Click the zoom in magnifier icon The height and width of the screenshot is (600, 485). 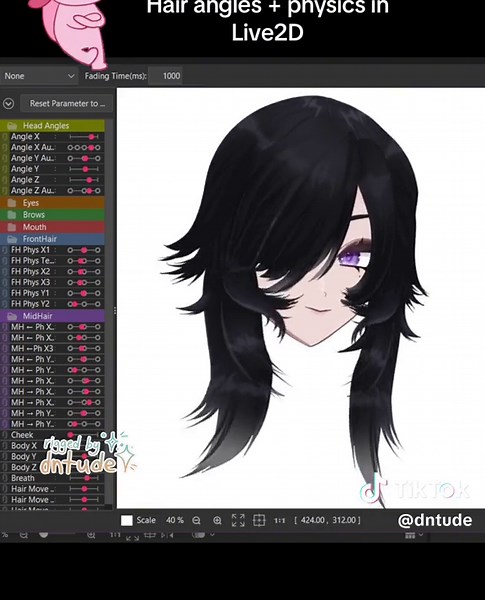pyautogui.click(x=217, y=520)
